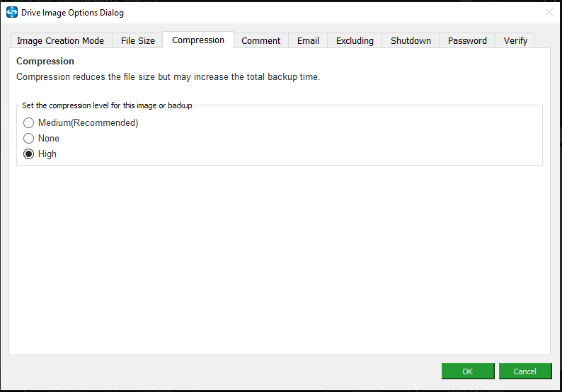The height and width of the screenshot is (392, 562).
Task: Switch to the Image Creation Mode tab
Action: point(60,41)
